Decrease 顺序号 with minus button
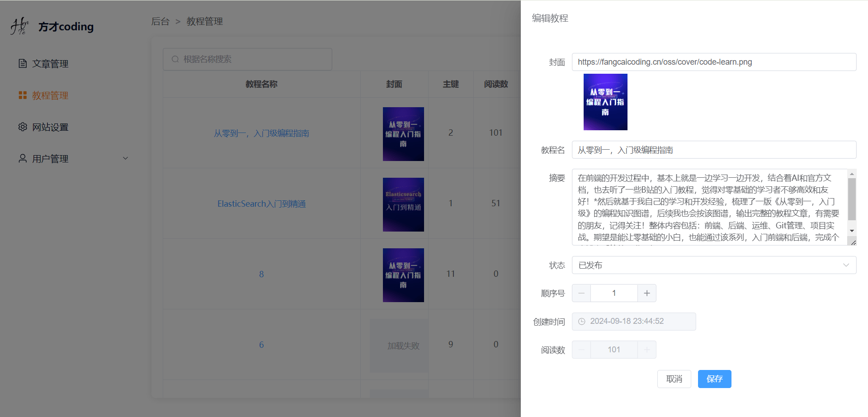 pos(581,293)
